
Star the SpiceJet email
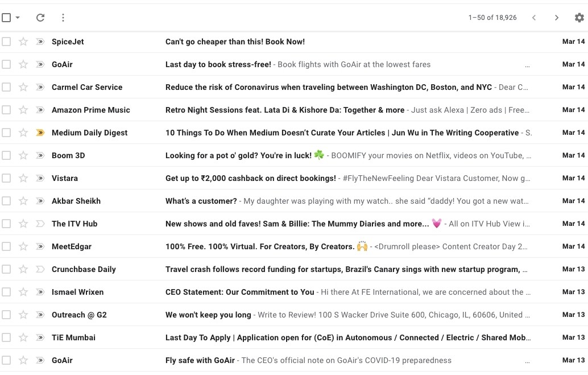click(23, 42)
